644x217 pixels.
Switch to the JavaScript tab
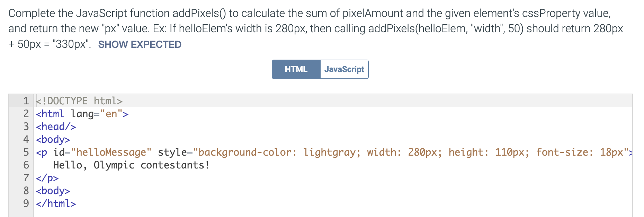(344, 69)
